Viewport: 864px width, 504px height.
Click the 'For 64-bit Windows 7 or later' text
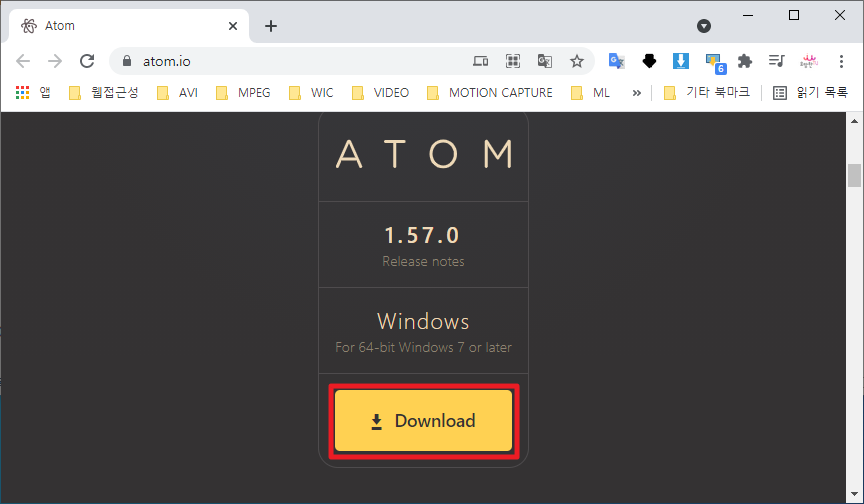click(x=423, y=348)
